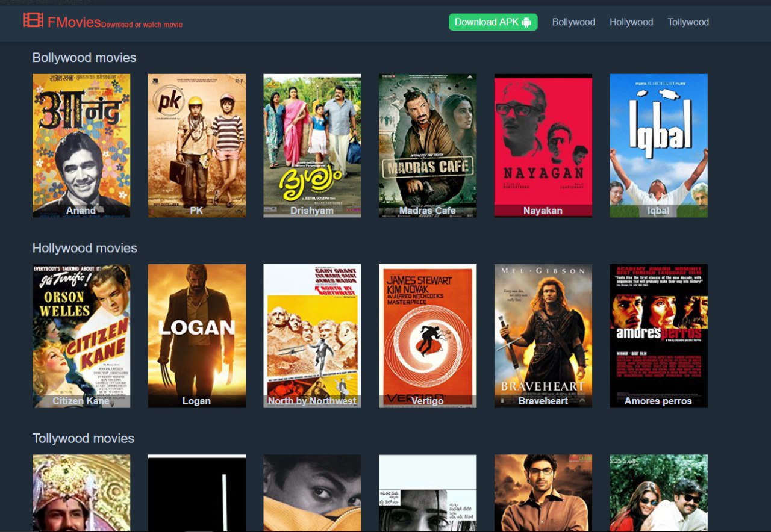Image resolution: width=771 pixels, height=532 pixels.
Task: Open the Citizen Kane movie poster
Action: coord(81,336)
